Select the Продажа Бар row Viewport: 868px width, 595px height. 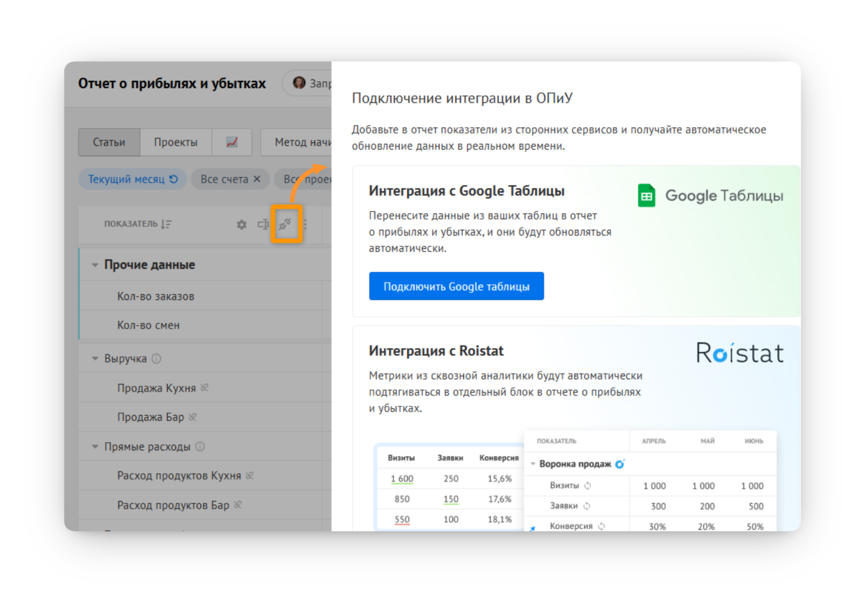[x=205, y=417]
